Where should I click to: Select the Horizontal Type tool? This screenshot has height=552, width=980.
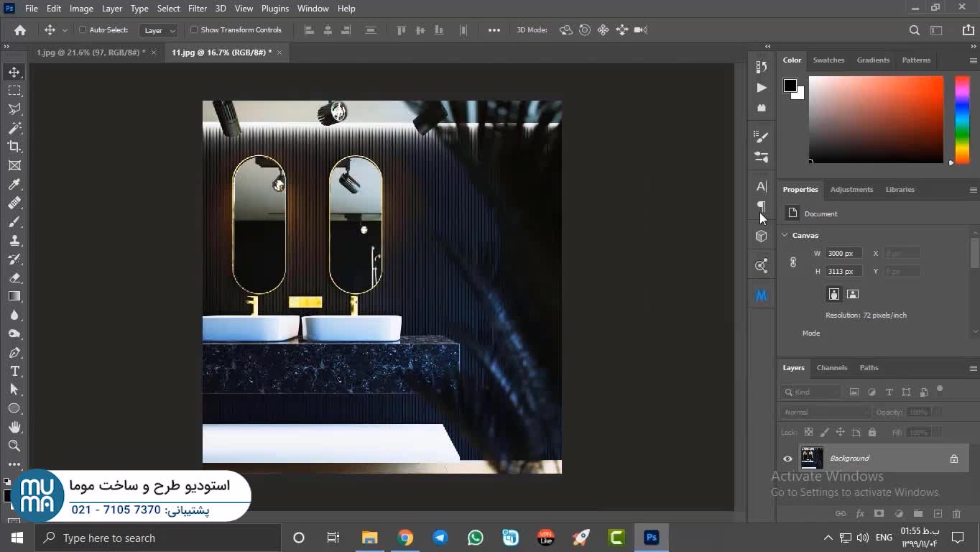pos(14,371)
